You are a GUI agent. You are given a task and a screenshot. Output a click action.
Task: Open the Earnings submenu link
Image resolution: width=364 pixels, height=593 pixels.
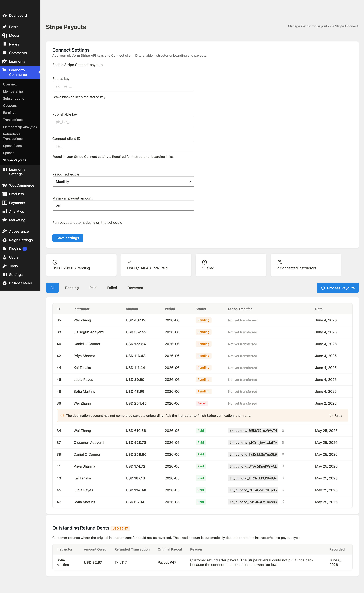(10, 113)
